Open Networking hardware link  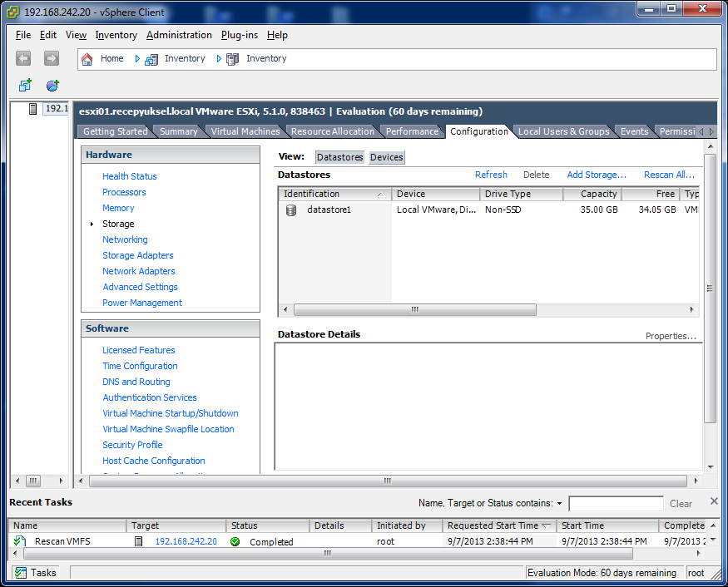(x=125, y=239)
